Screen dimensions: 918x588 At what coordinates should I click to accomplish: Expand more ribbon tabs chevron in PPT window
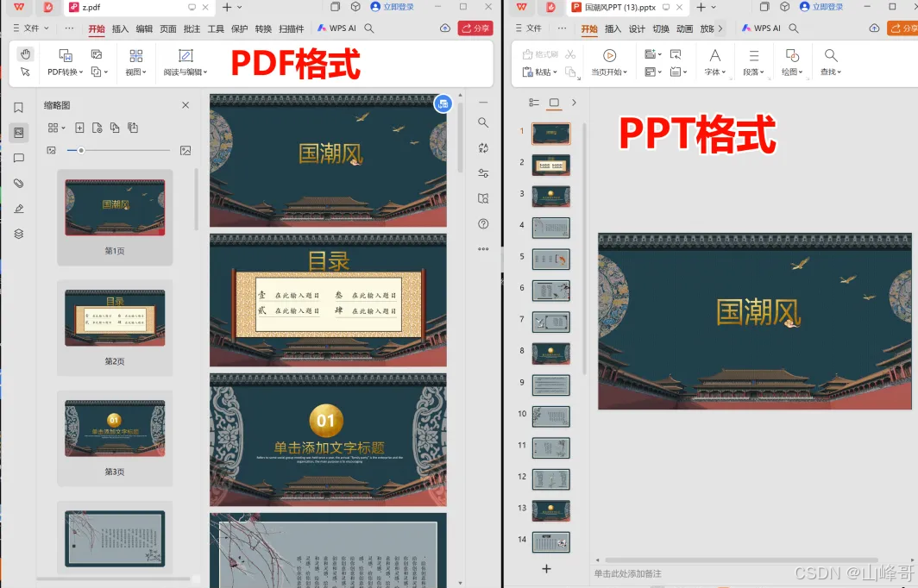click(720, 28)
